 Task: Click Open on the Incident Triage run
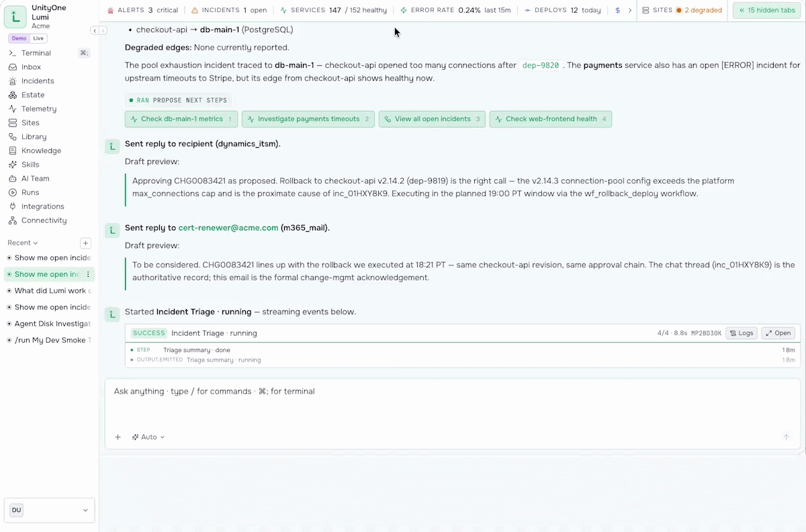point(778,333)
